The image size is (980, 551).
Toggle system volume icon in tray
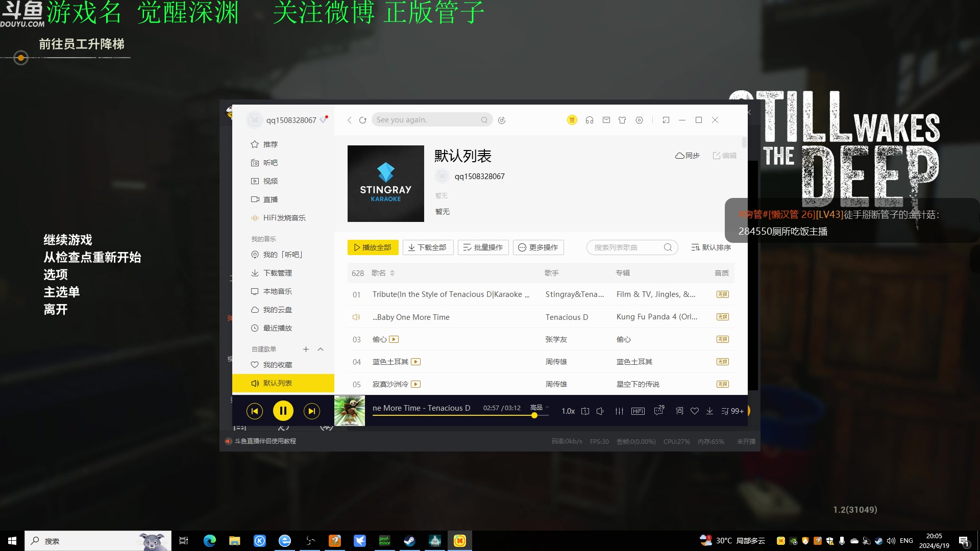pos(891,541)
